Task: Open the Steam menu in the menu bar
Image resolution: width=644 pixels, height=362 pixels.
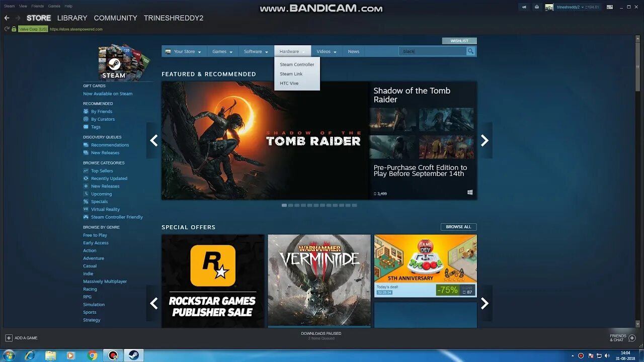Action: click(x=9, y=6)
